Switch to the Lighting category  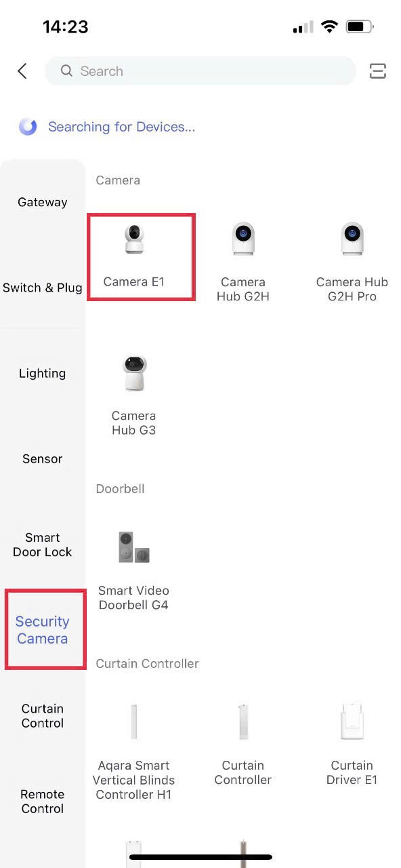[42, 373]
